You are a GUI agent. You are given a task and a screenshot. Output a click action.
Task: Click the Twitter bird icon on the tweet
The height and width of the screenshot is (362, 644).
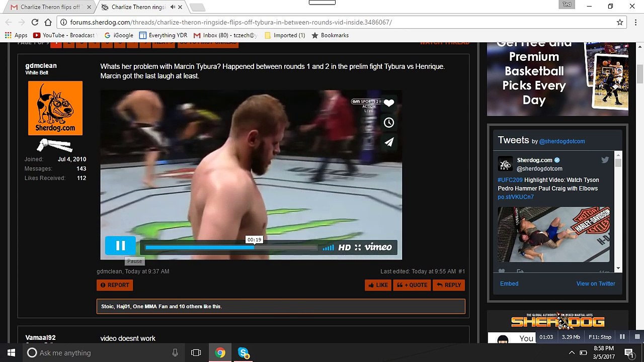605,160
